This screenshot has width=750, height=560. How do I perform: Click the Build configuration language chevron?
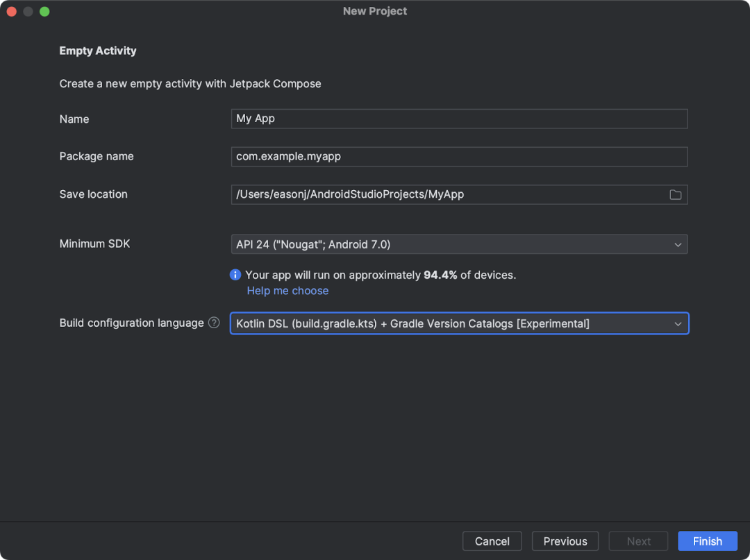(x=678, y=323)
